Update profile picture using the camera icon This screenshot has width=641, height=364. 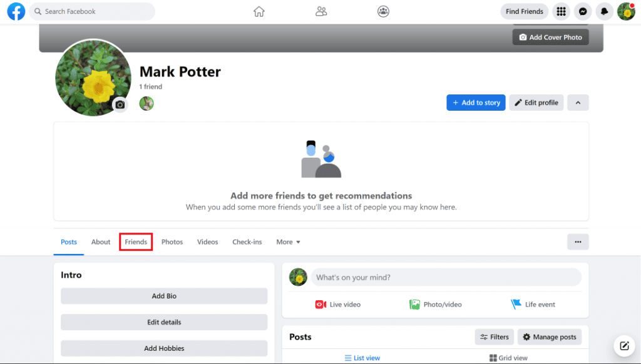click(120, 105)
